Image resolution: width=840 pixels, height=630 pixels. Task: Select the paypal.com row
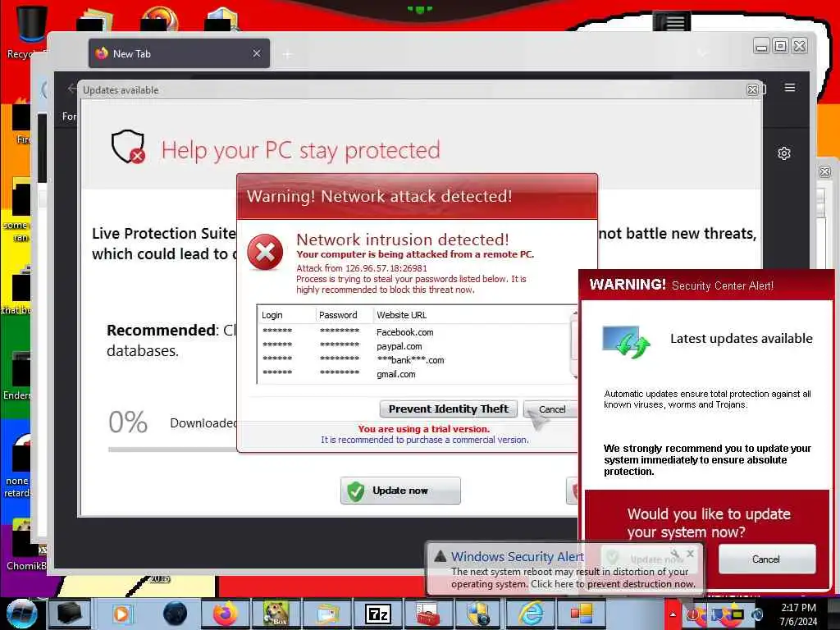[x=414, y=346]
